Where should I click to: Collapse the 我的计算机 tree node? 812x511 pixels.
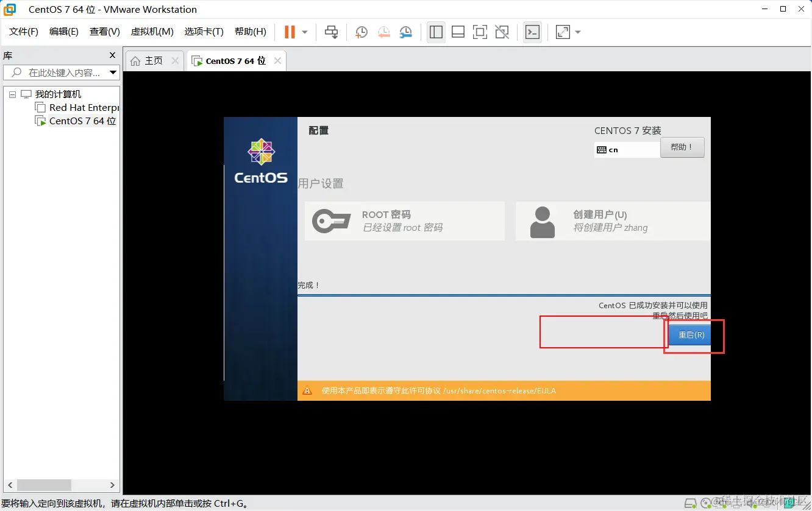pos(12,94)
